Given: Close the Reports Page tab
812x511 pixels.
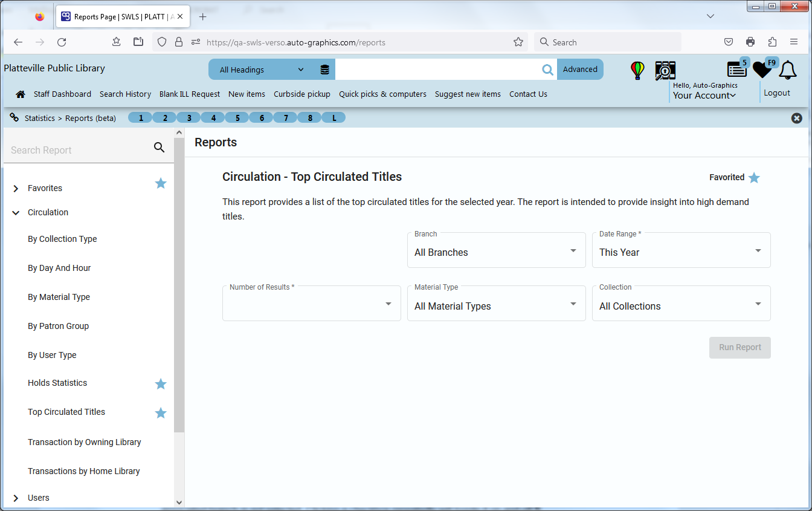Looking at the screenshot, I should coord(180,17).
